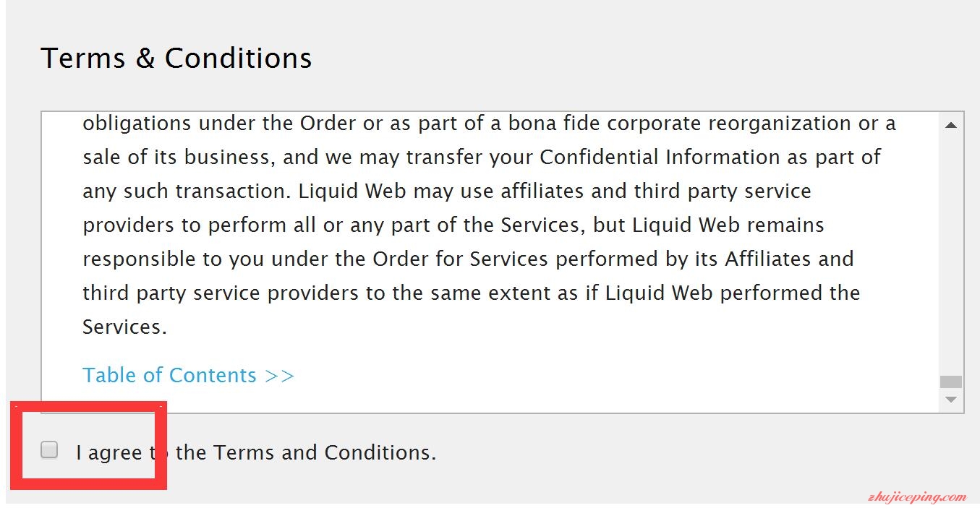Grab the gray scrollbar thumb near the bottom
This screenshot has height=521, width=980.
(951, 382)
